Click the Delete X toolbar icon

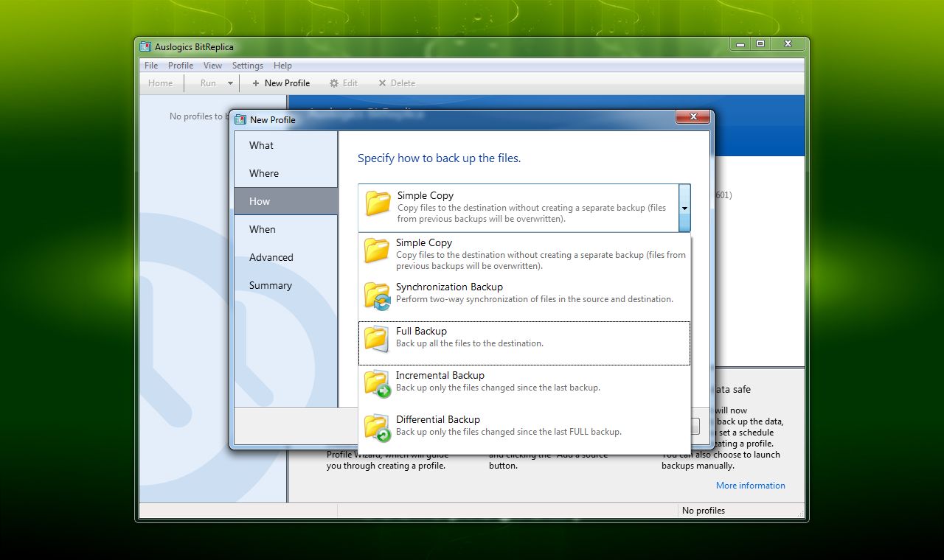pyautogui.click(x=382, y=83)
